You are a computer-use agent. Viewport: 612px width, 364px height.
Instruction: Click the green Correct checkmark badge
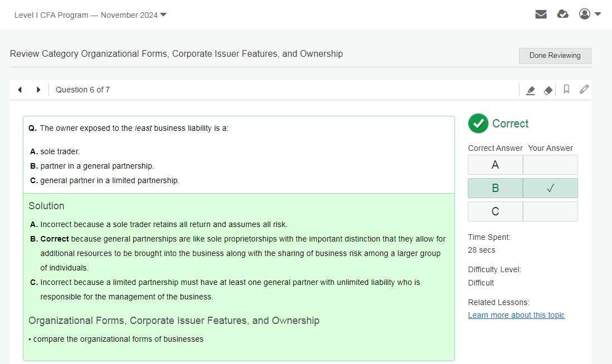pos(478,124)
